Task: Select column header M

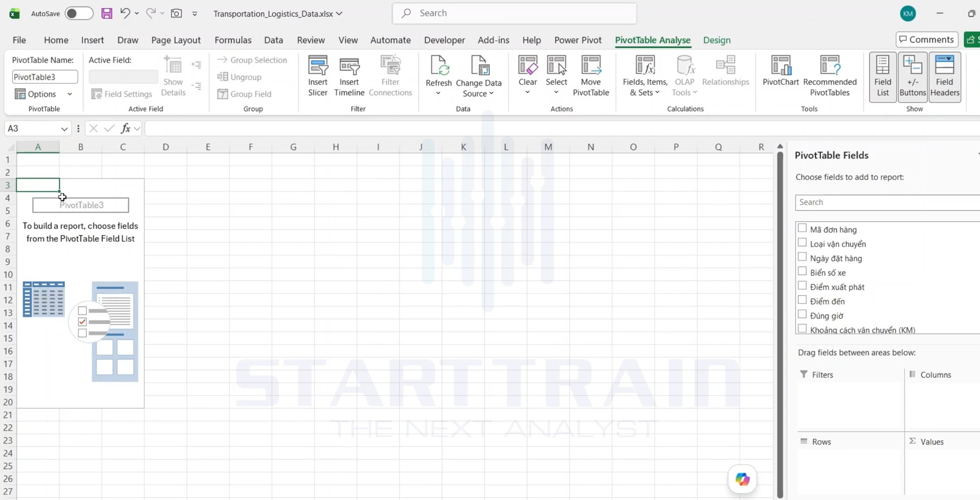Action: (548, 147)
